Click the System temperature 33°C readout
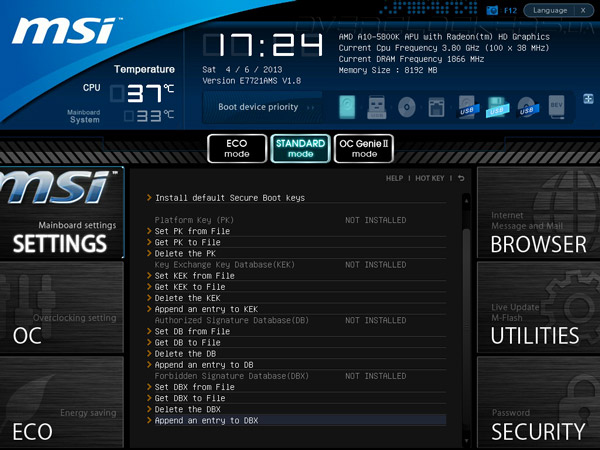The image size is (600, 450). coord(149,116)
